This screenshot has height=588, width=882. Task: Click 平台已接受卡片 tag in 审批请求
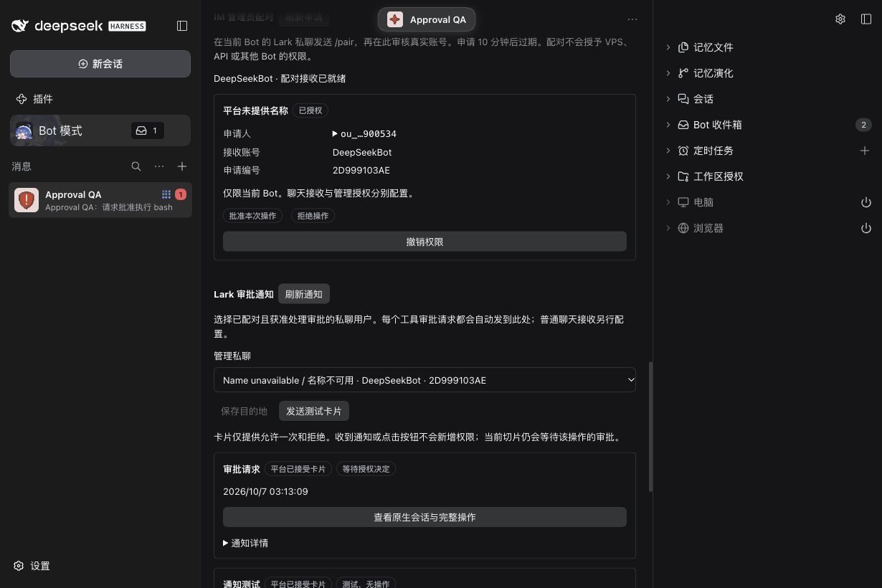pyautogui.click(x=298, y=469)
